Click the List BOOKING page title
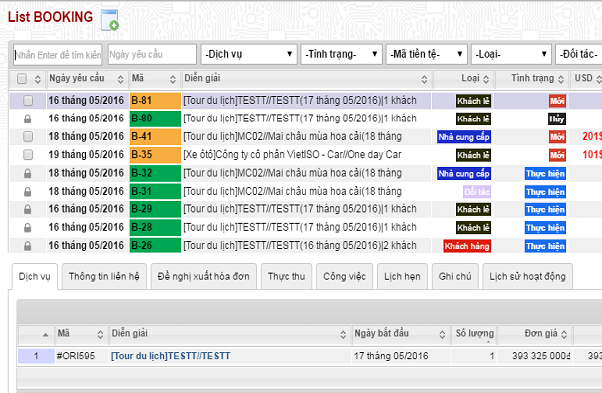The image size is (602, 393). click(50, 17)
